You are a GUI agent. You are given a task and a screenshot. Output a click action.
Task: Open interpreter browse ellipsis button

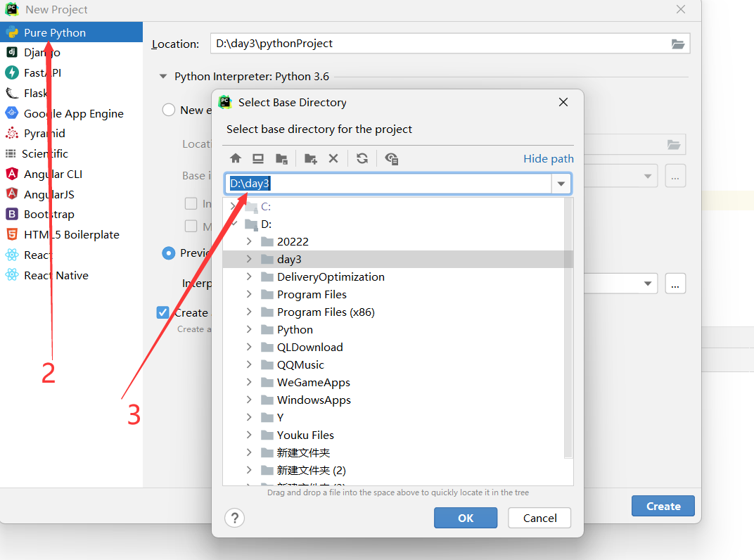point(675,284)
